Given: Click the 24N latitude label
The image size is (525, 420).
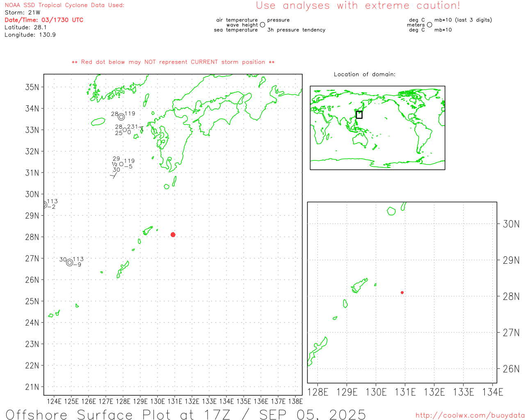Looking at the screenshot, I should [32, 322].
